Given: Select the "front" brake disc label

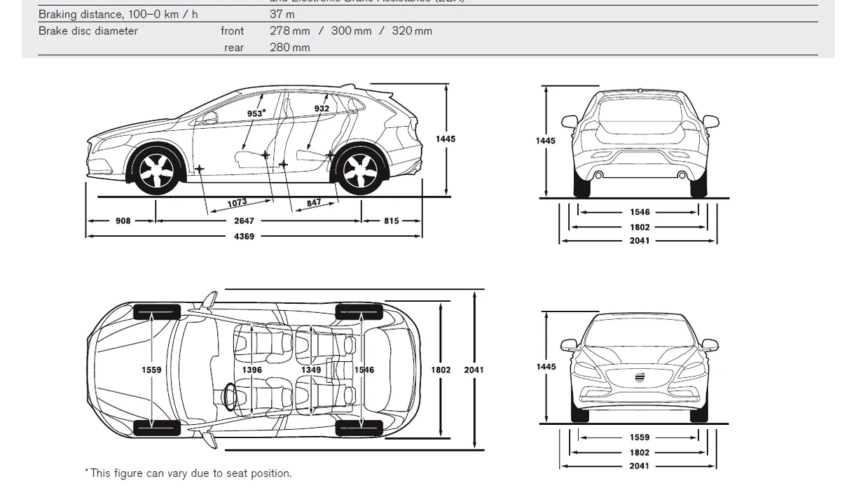Looking at the screenshot, I should [233, 31].
